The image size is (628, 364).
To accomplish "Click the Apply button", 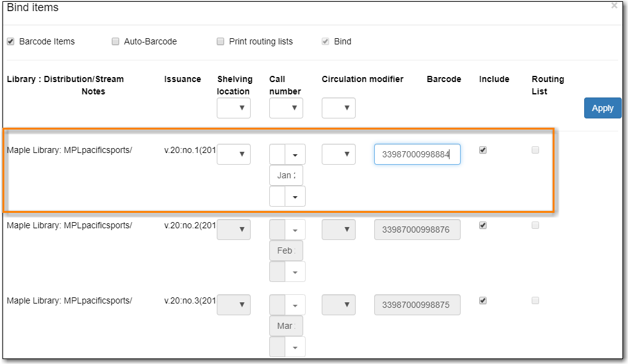I will (x=602, y=108).
